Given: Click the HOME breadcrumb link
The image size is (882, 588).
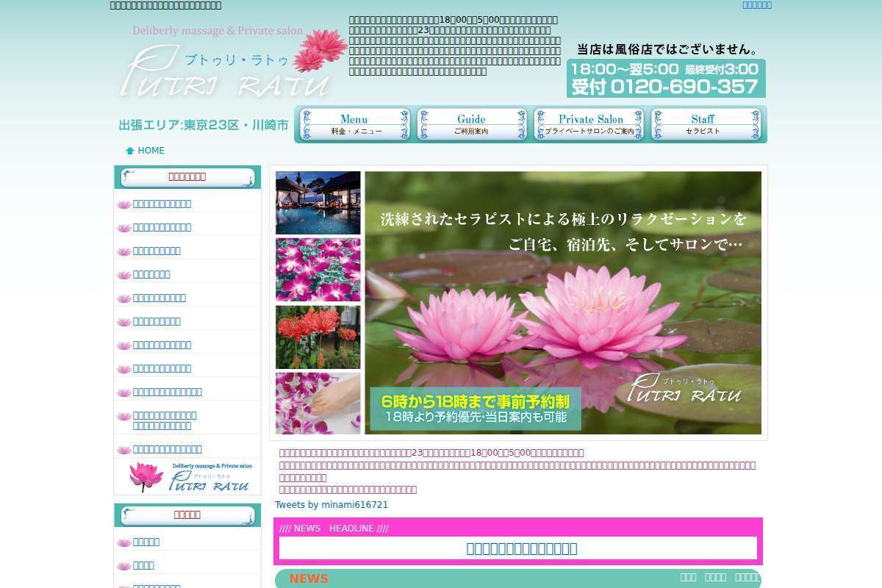Looking at the screenshot, I should coord(151,151).
